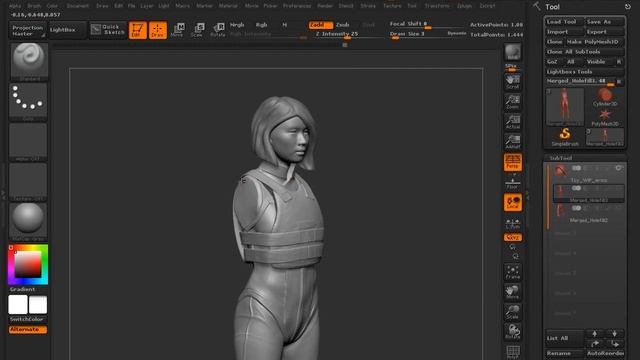640x360 pixels.
Task: Enable Rgb mode
Action: pos(261,25)
